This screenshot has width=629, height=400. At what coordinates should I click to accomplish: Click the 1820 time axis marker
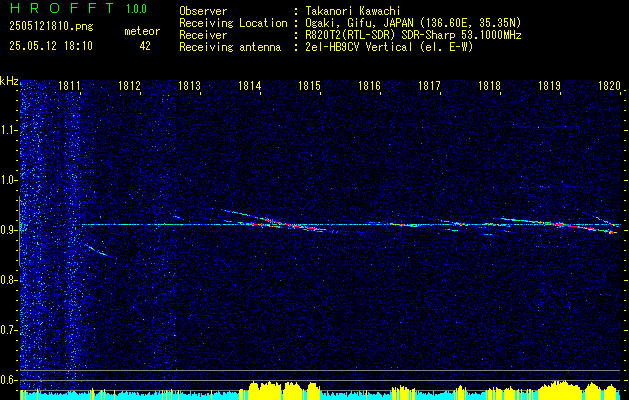[610, 85]
